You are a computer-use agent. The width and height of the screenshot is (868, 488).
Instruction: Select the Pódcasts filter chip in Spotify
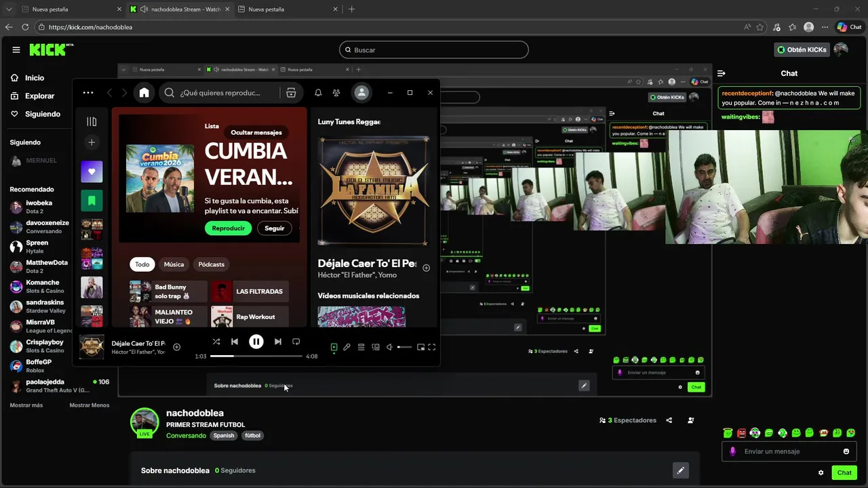pyautogui.click(x=212, y=264)
